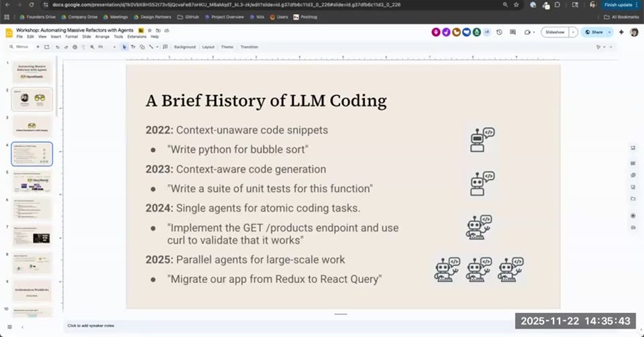The height and width of the screenshot is (337, 644).
Task: Open the Tools menu
Action: 118,36
